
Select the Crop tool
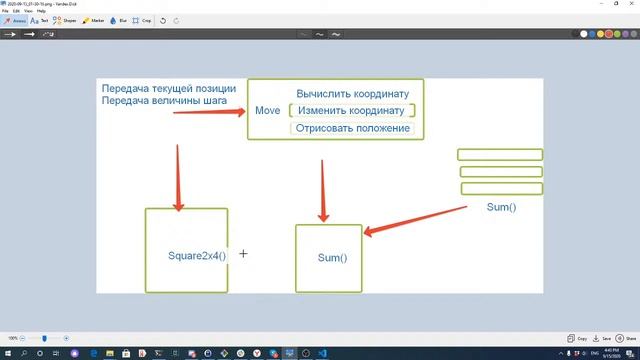[x=142, y=20]
